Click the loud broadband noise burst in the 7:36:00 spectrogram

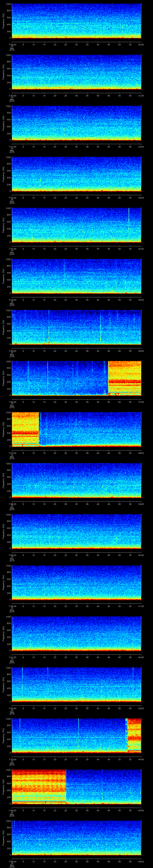(124, 378)
